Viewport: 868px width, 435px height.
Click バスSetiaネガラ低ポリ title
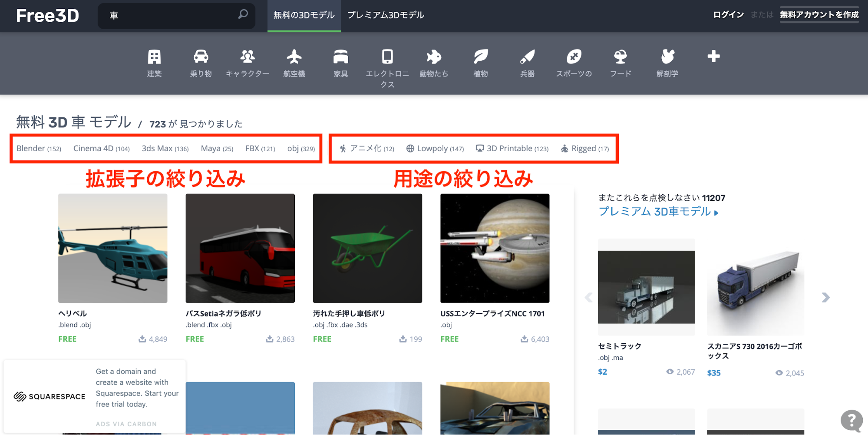point(223,313)
